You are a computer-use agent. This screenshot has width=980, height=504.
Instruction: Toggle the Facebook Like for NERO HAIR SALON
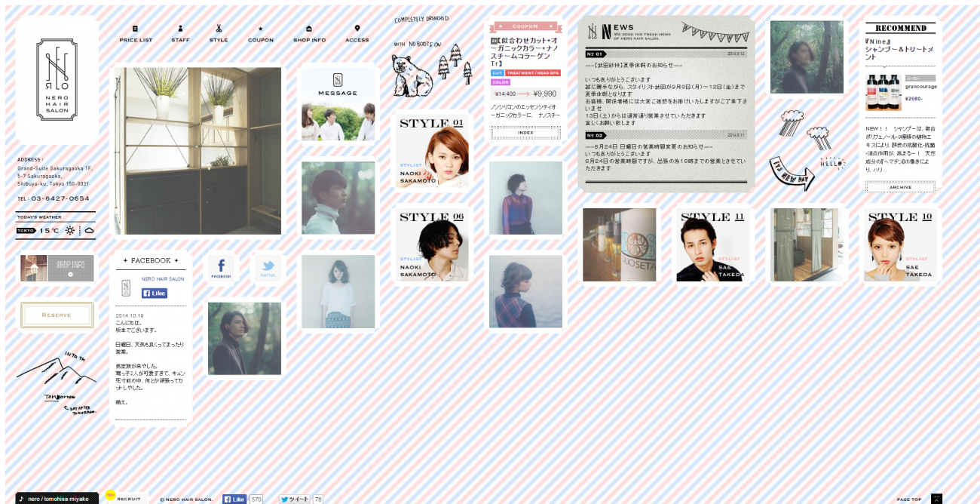tap(153, 293)
